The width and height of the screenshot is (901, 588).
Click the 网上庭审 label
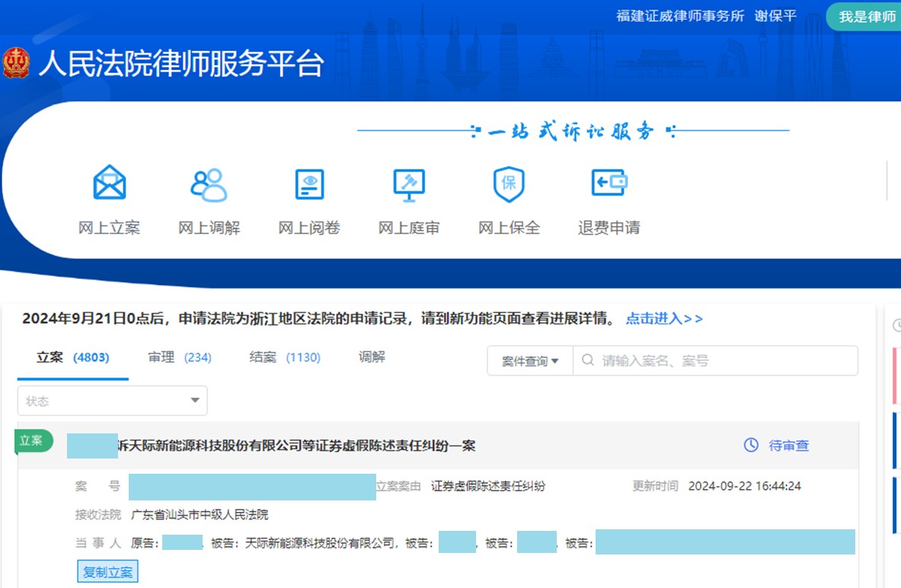click(409, 228)
